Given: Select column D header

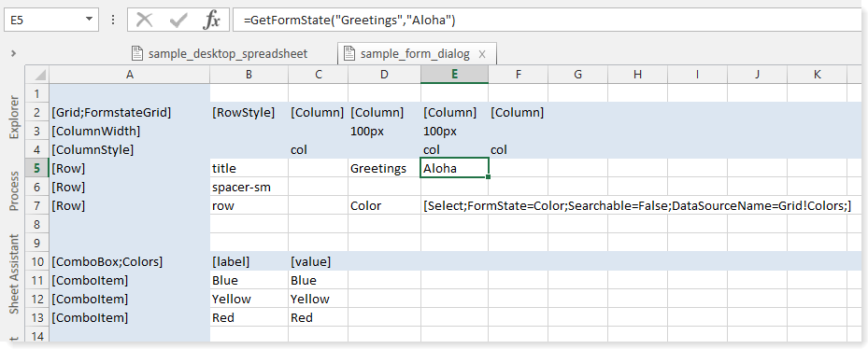Looking at the screenshot, I should pyautogui.click(x=384, y=74).
